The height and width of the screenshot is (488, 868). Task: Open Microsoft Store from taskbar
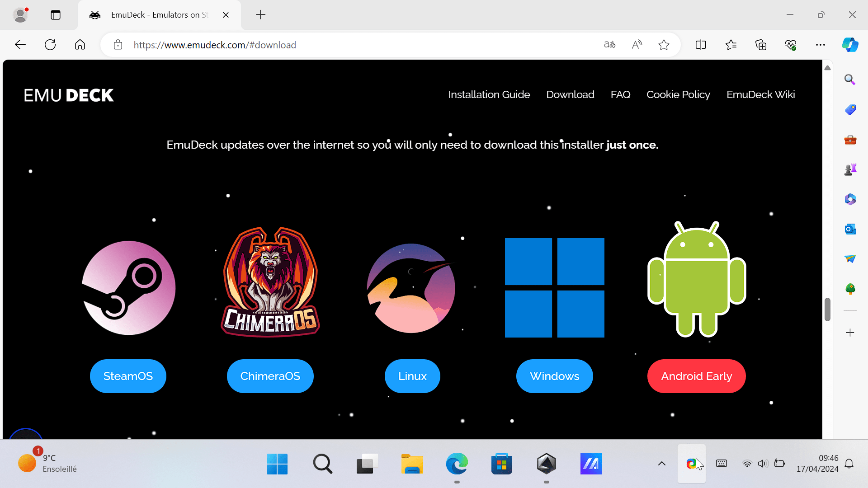coord(501,464)
